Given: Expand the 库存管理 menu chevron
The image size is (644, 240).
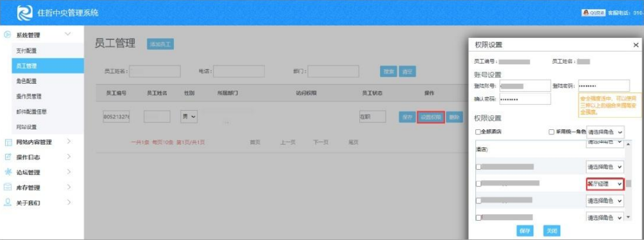Looking at the screenshot, I should point(69,187).
